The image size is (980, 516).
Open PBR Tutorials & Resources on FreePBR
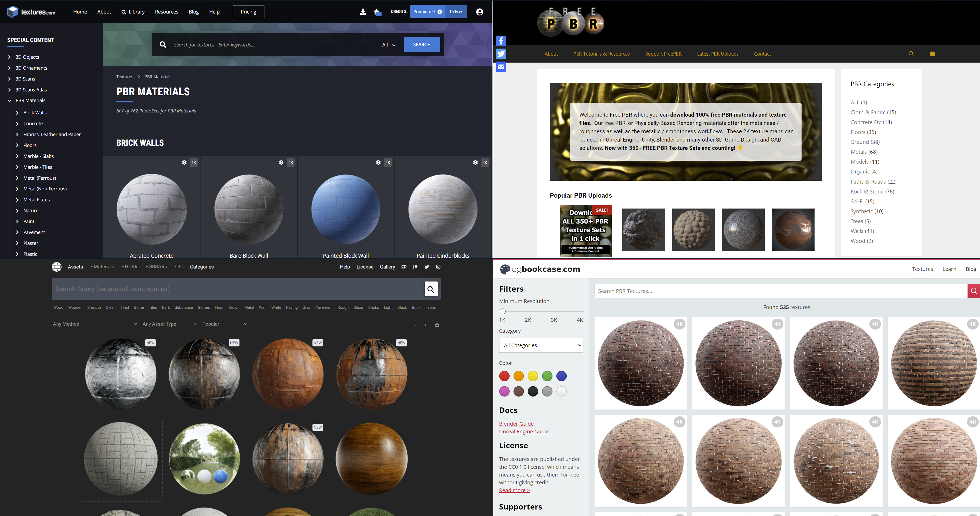602,54
